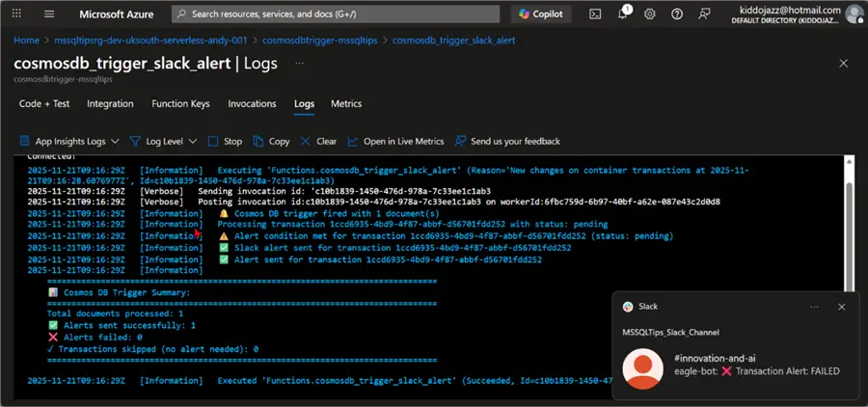
Task: Go to Home breadcrumb
Action: (x=26, y=41)
